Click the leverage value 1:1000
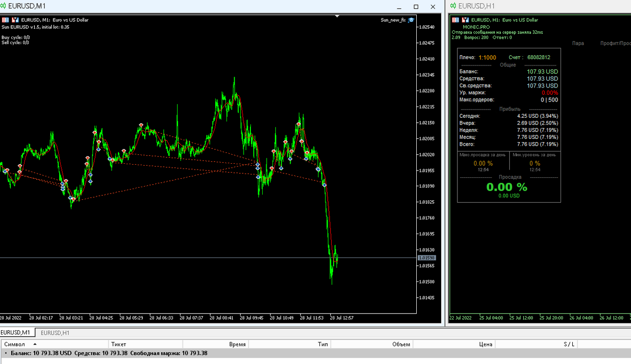 [487, 57]
